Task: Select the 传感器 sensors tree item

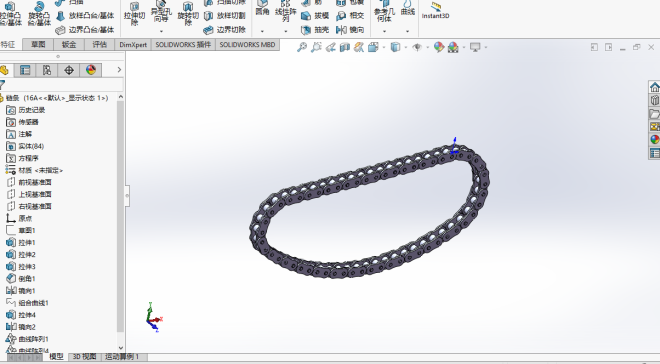Action: 22,122
